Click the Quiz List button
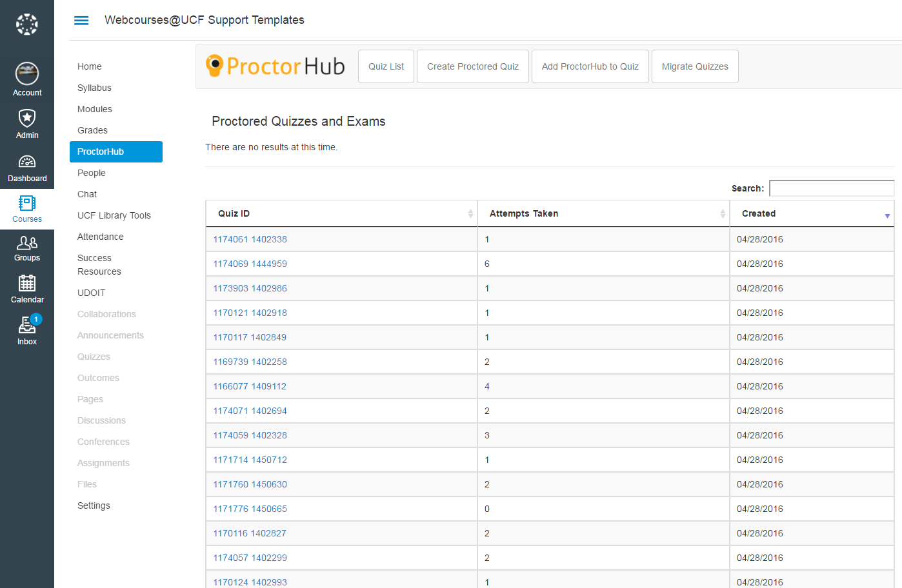 [386, 66]
